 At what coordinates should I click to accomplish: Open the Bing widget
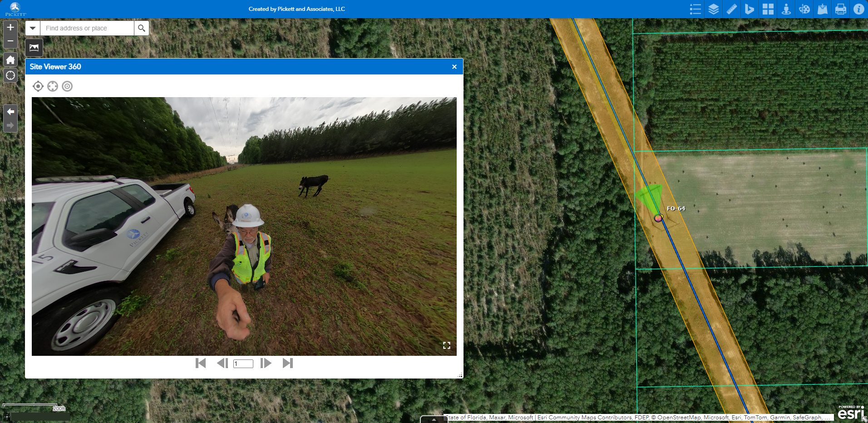750,9
